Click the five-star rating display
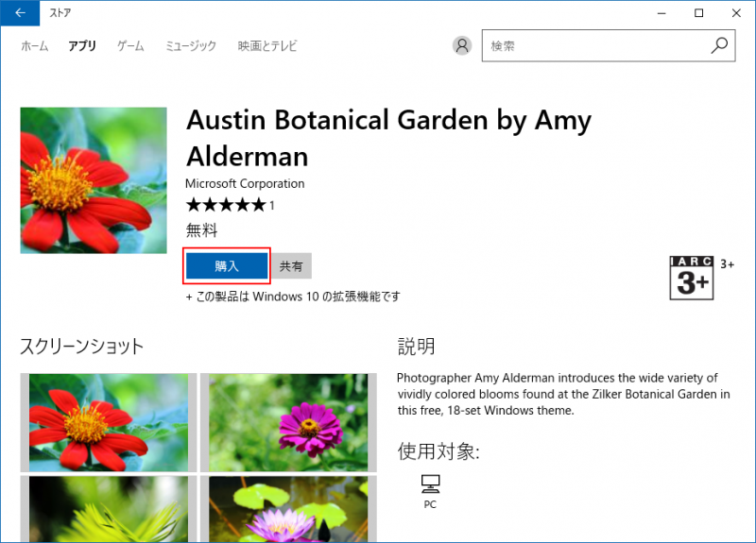Image resolution: width=756 pixels, height=543 pixels. tap(226, 205)
